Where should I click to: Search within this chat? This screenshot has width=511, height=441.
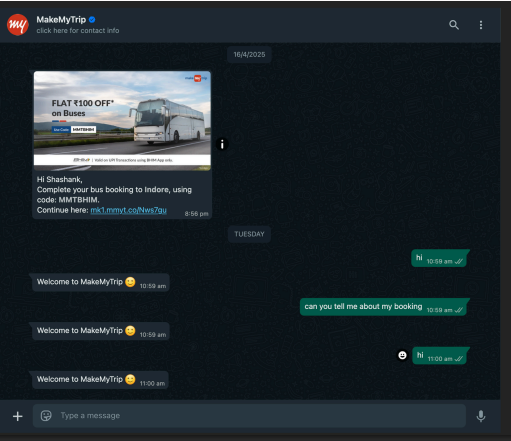[454, 25]
